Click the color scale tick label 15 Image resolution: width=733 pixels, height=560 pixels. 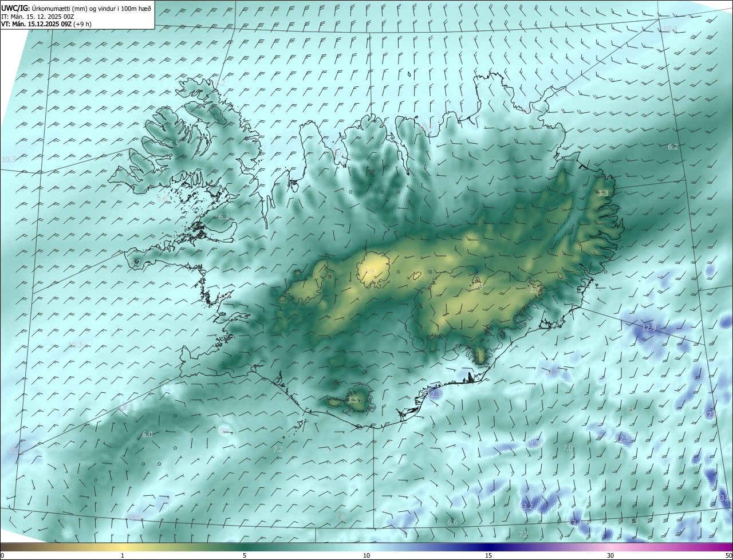488,555
